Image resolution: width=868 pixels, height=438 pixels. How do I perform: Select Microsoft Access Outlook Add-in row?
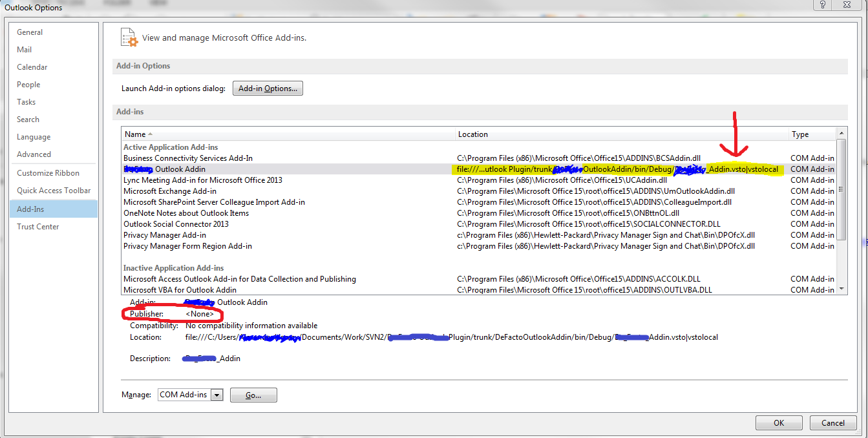(478, 279)
